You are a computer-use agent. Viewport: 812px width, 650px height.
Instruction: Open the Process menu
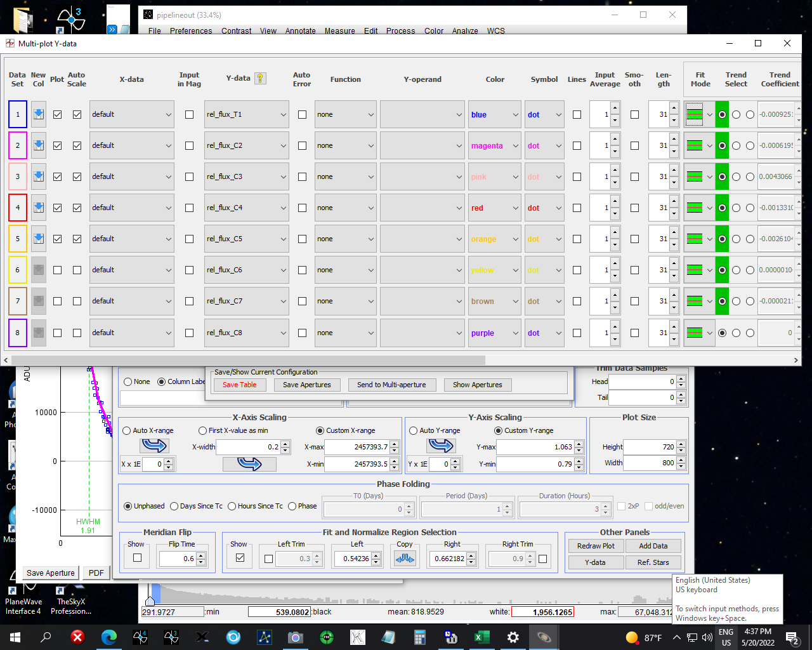(400, 30)
